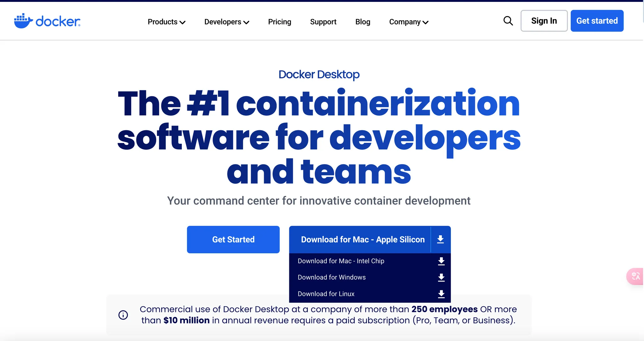Click the Windows row download icon
The height and width of the screenshot is (341, 644).
click(441, 277)
